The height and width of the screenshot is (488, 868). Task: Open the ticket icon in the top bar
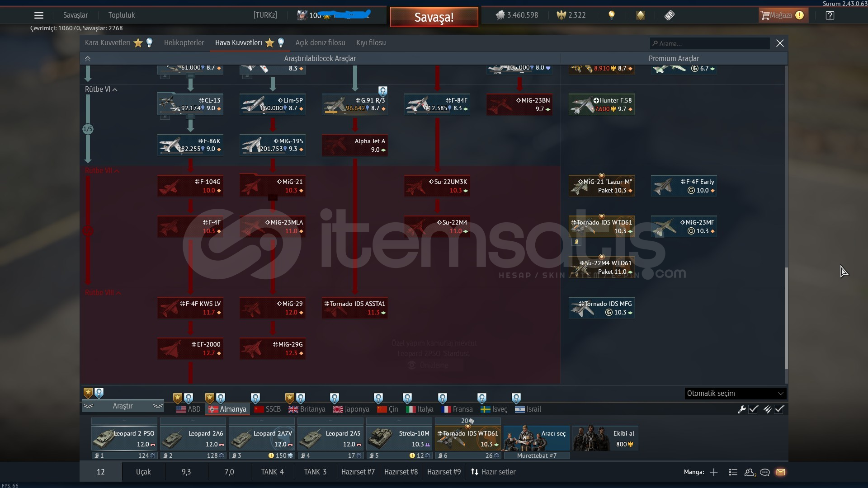[x=670, y=15]
